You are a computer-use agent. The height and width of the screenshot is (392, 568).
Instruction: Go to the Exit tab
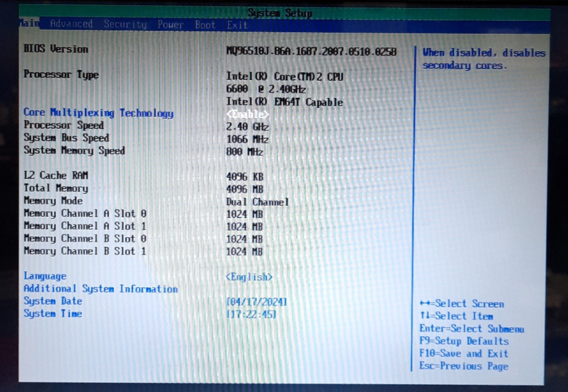237,25
